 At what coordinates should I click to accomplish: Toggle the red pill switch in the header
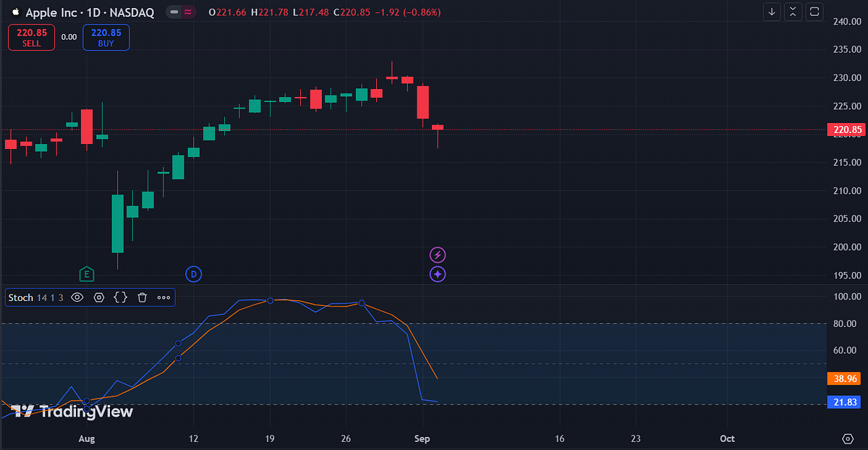pyautogui.click(x=187, y=12)
